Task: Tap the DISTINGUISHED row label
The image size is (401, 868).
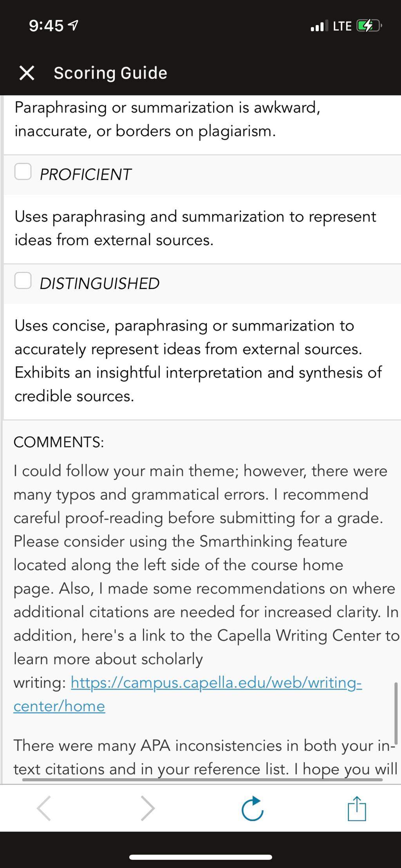Action: pos(99,284)
